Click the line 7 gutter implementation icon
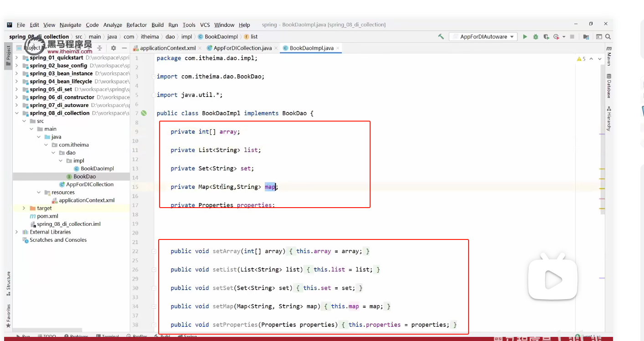This screenshot has height=341, width=644. click(144, 113)
